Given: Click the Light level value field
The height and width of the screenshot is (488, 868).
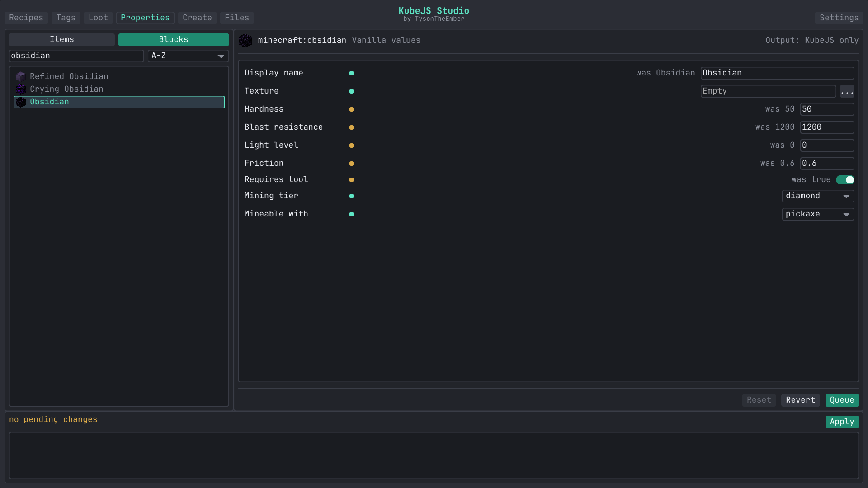Looking at the screenshot, I should click(x=827, y=145).
